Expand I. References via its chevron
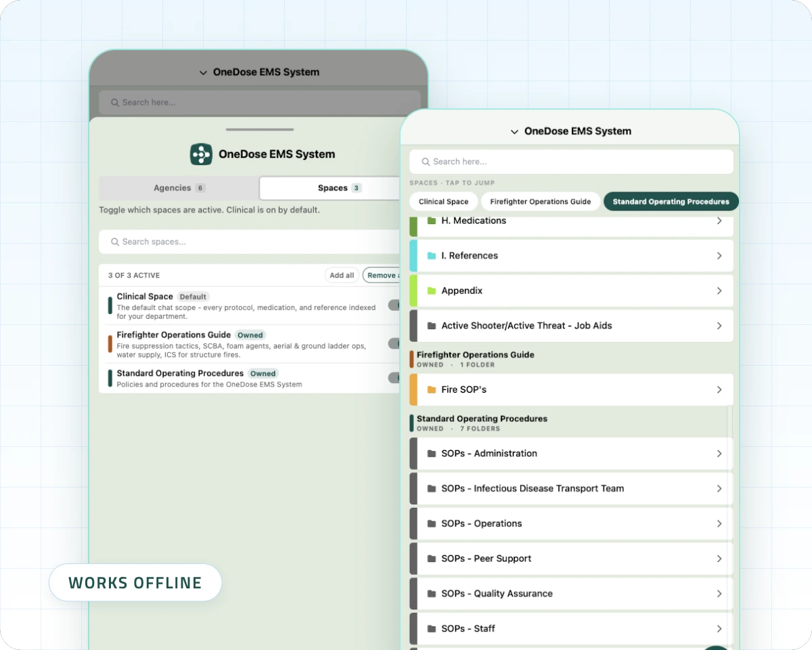The width and height of the screenshot is (812, 650). [x=719, y=256]
